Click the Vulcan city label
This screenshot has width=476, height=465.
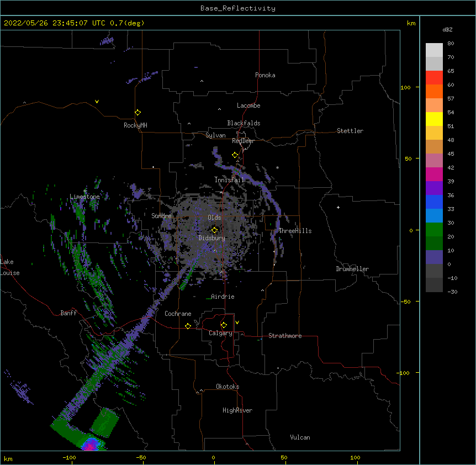point(300,437)
